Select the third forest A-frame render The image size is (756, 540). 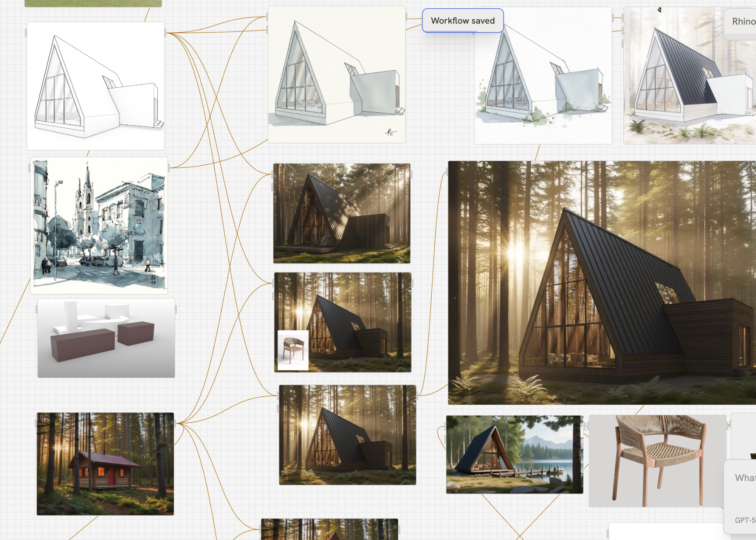348,435
